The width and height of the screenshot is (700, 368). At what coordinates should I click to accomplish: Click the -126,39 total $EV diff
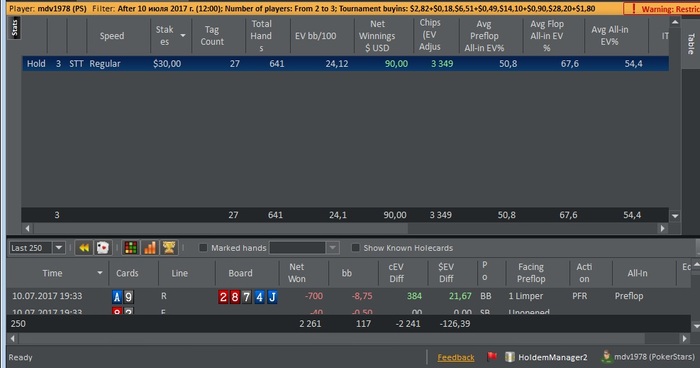point(454,324)
